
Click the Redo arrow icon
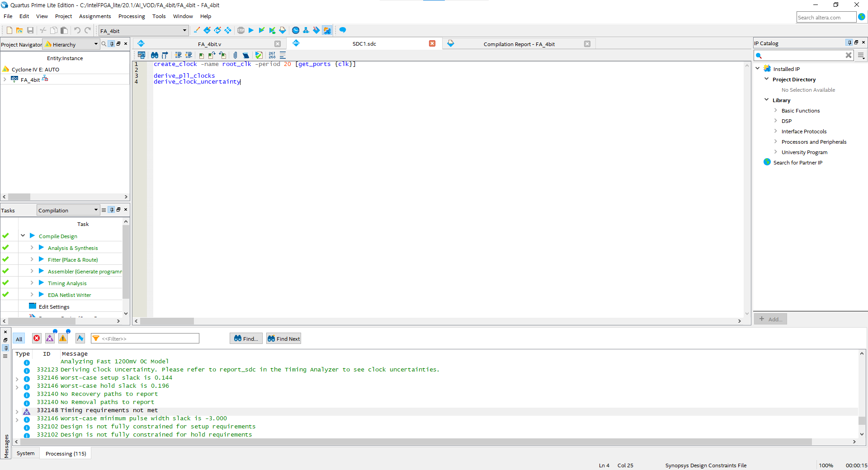pyautogui.click(x=88, y=30)
